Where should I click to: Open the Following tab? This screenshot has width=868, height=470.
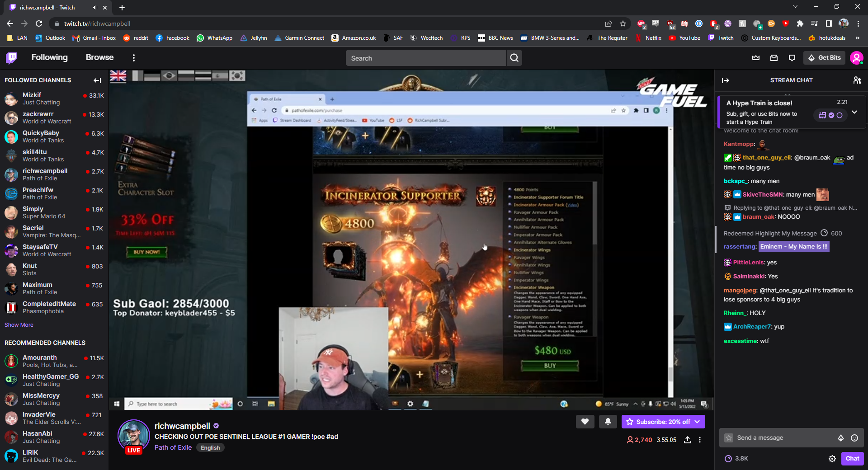[x=49, y=57]
